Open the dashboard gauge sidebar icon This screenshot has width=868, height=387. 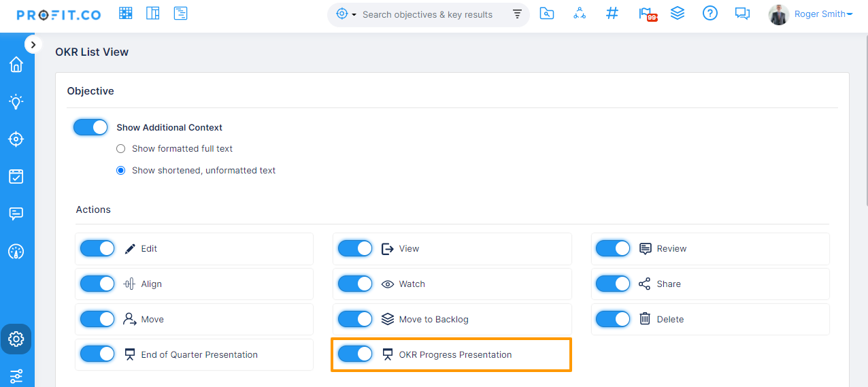click(x=16, y=252)
